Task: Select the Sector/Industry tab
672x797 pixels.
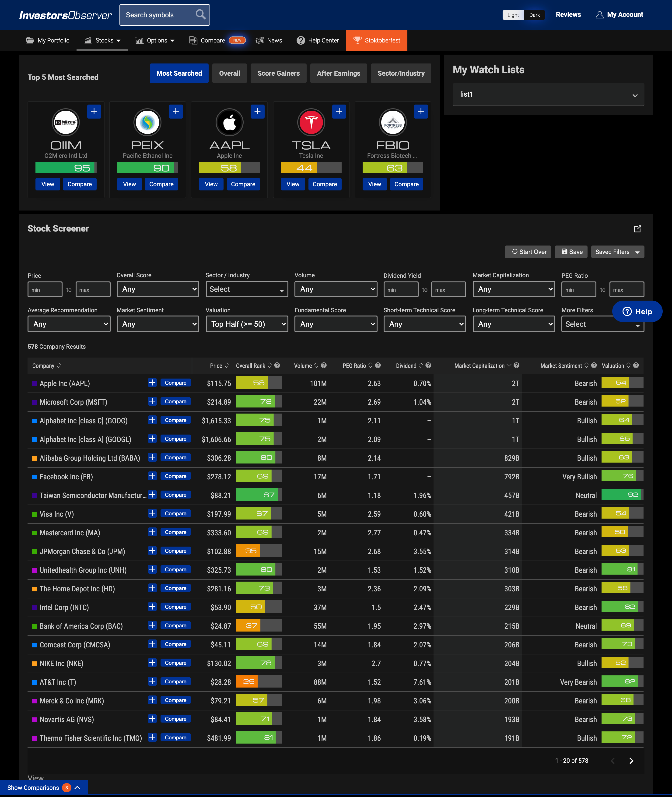Action: tap(401, 73)
